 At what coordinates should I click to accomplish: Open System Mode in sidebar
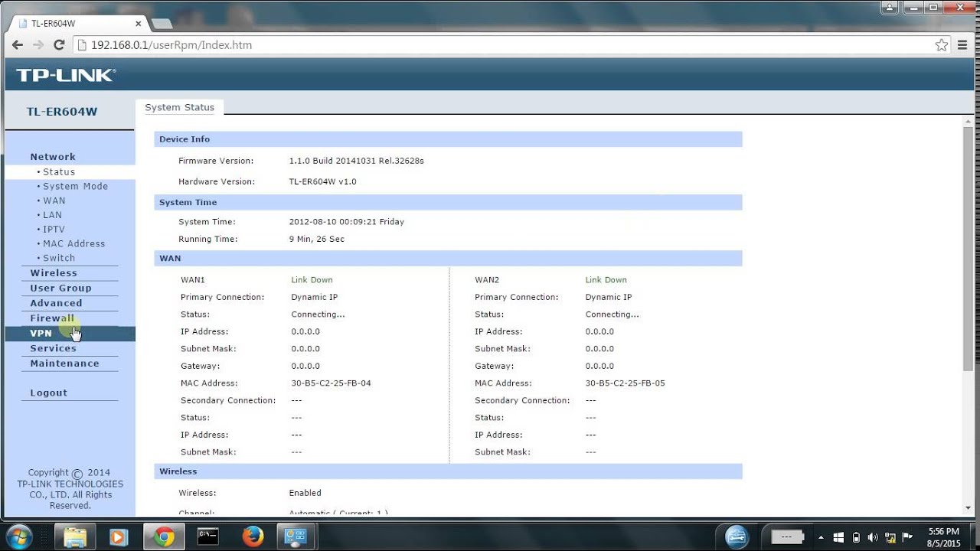[75, 187]
